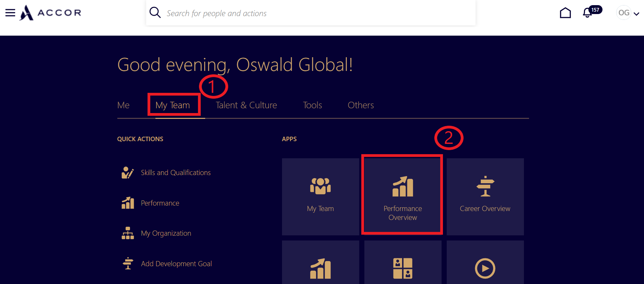Click the My Organization chart icon
Viewport: 644px width, 284px height.
click(128, 233)
